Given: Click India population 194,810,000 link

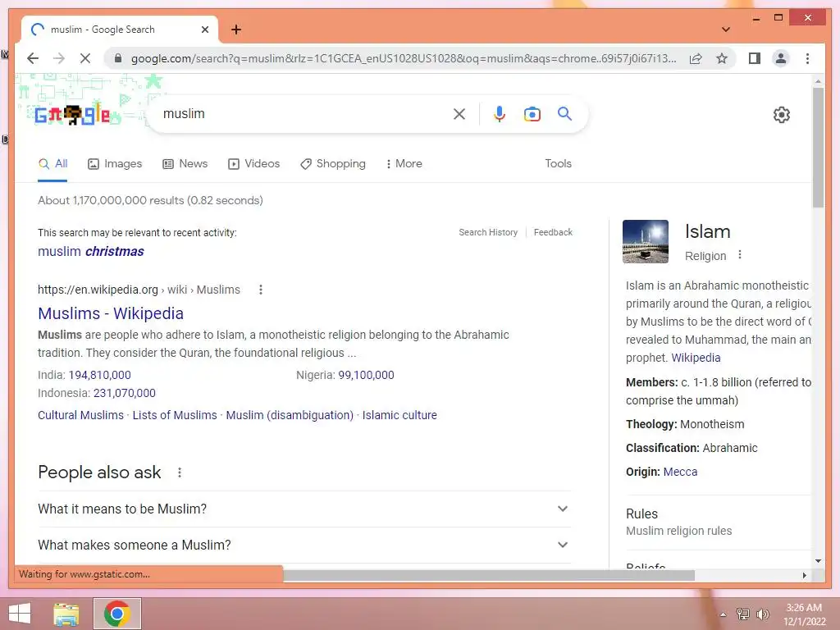Looking at the screenshot, I should point(99,375).
